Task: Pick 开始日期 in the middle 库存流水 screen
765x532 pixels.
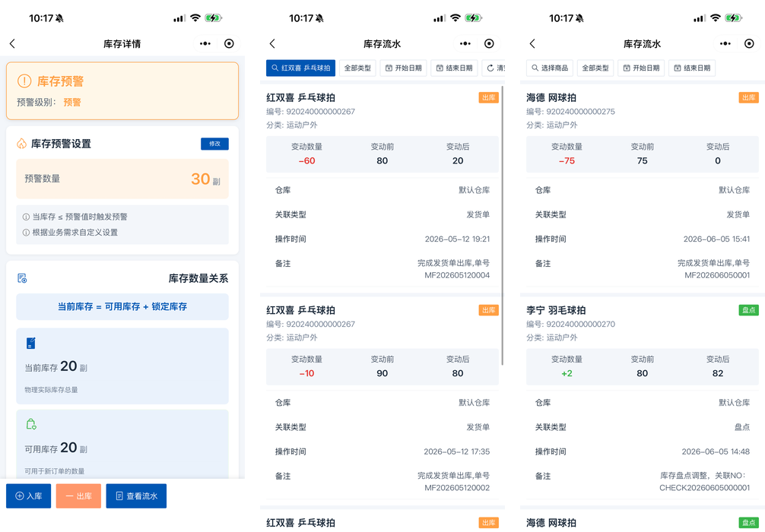Action: coord(404,68)
